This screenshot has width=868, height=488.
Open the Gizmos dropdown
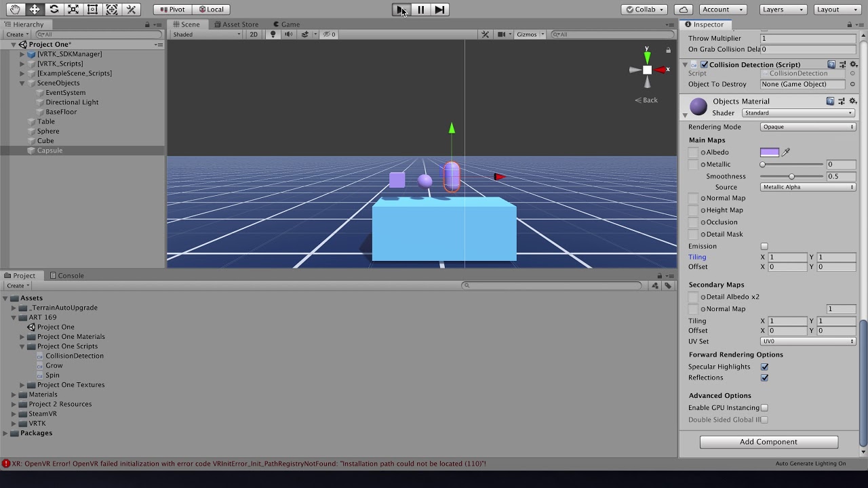530,34
